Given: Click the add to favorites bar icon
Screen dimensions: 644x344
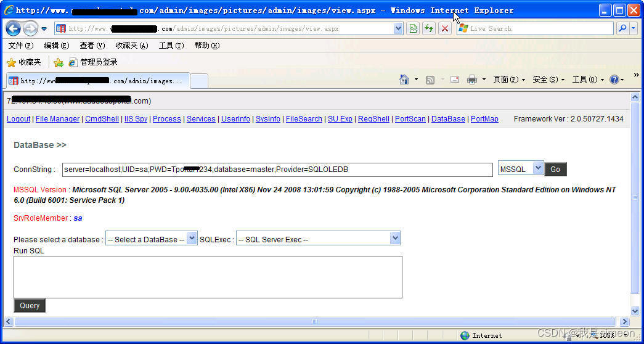Looking at the screenshot, I should coord(59,62).
